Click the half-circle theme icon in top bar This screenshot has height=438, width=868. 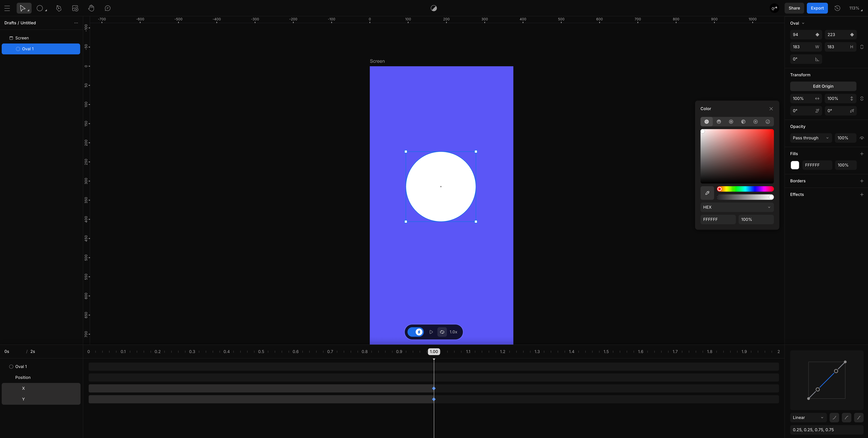point(434,8)
